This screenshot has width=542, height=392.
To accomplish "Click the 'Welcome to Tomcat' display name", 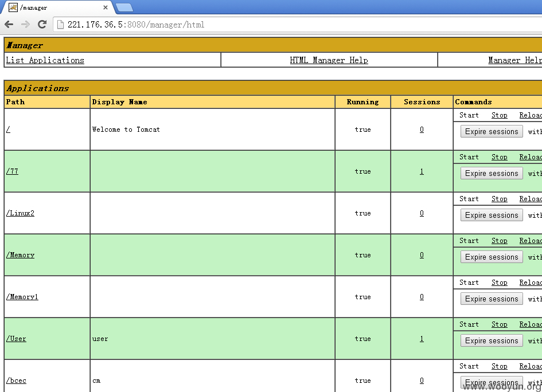I will click(126, 130).
